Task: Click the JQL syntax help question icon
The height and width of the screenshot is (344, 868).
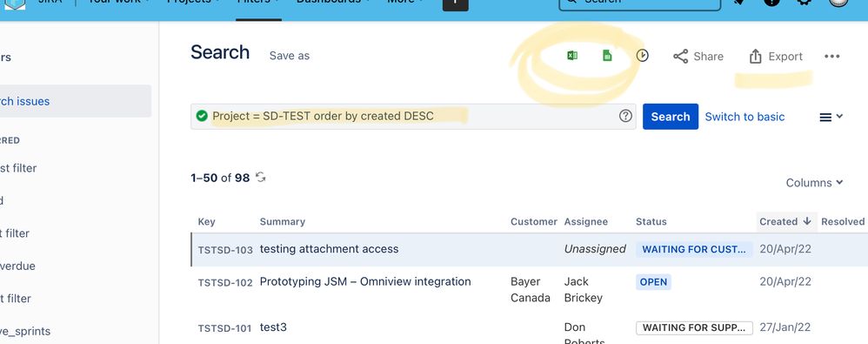Action: pyautogui.click(x=625, y=116)
